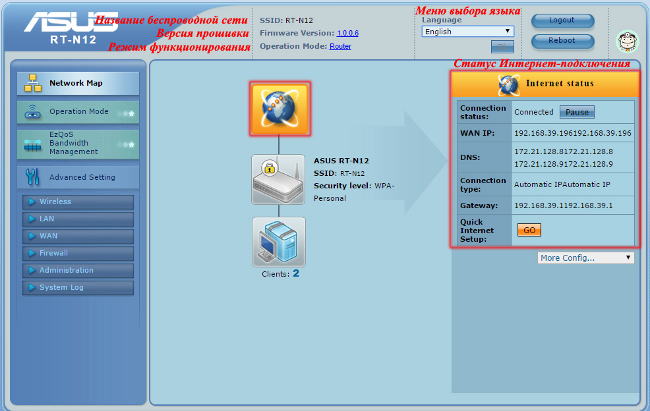The image size is (650, 411).
Task: Click the Advanced Setting tools icon
Action: click(32, 177)
